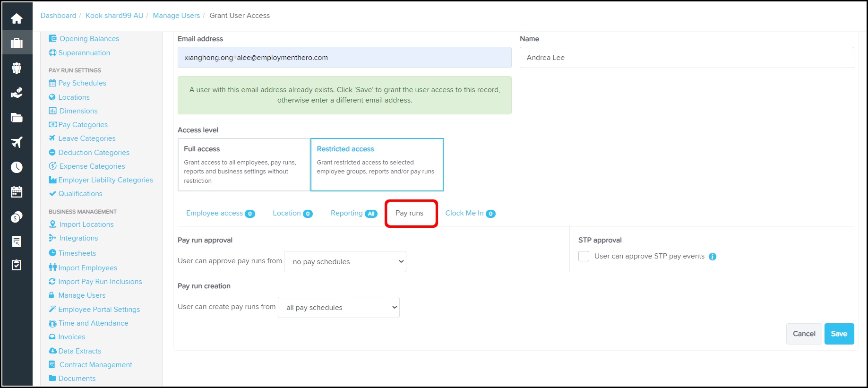Switch to the Reporting tab
868x388 pixels.
(x=353, y=213)
